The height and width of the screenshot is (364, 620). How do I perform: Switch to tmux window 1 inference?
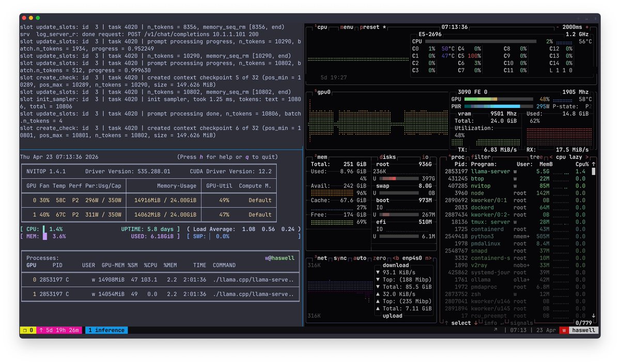pyautogui.click(x=106, y=330)
